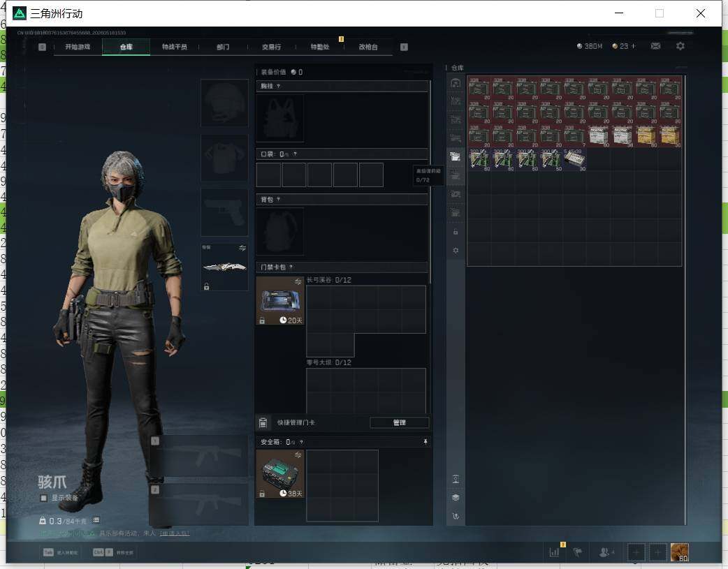The height and width of the screenshot is (569, 728).
Task: Click the 快捷管理门卡 clipboard icon
Action: click(x=263, y=422)
